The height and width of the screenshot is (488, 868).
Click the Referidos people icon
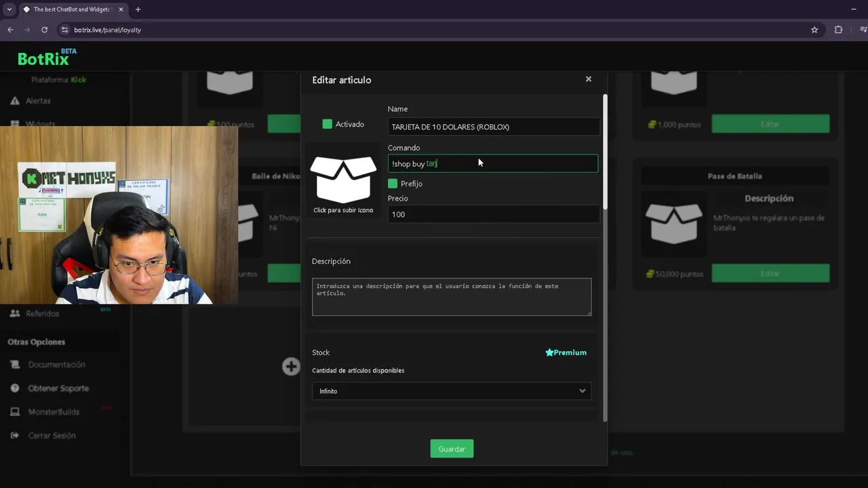(x=15, y=314)
